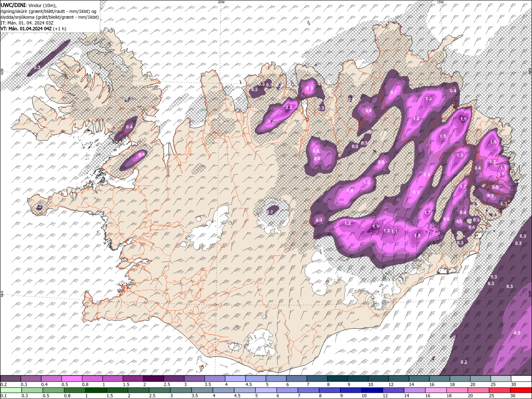Pick the lower legend swatch between 4 and 4.5
Image resolution: width=532 pixels, height=399 pixels.
click(x=223, y=390)
